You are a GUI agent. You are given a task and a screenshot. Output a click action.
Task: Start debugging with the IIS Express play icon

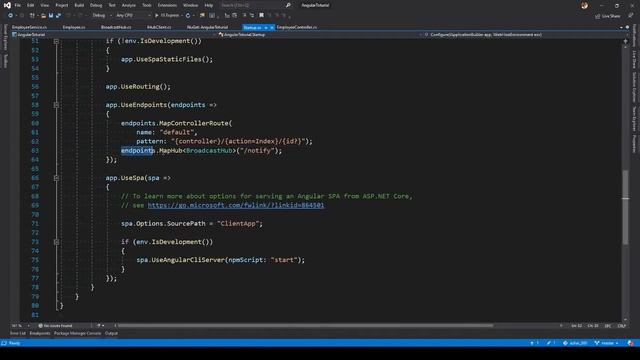pos(157,16)
